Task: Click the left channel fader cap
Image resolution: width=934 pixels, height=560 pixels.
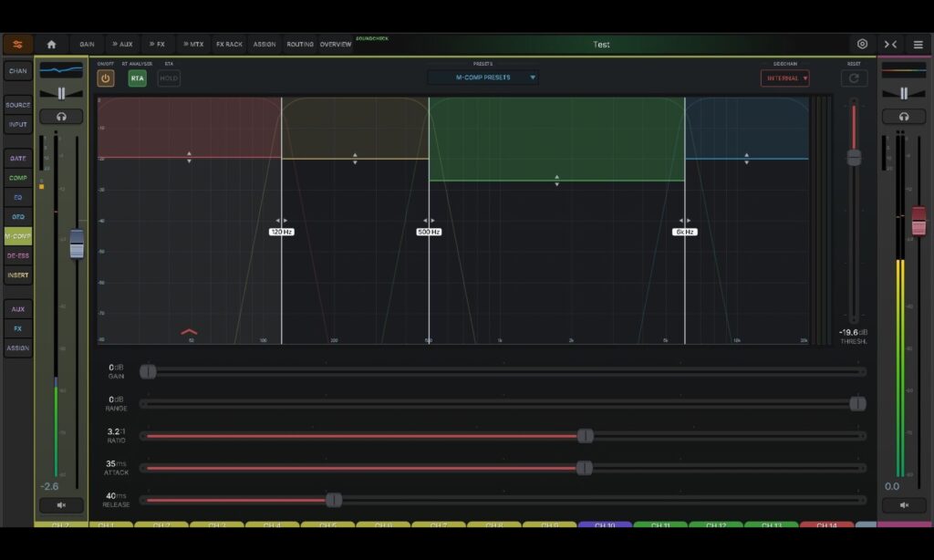Action: 77,244
